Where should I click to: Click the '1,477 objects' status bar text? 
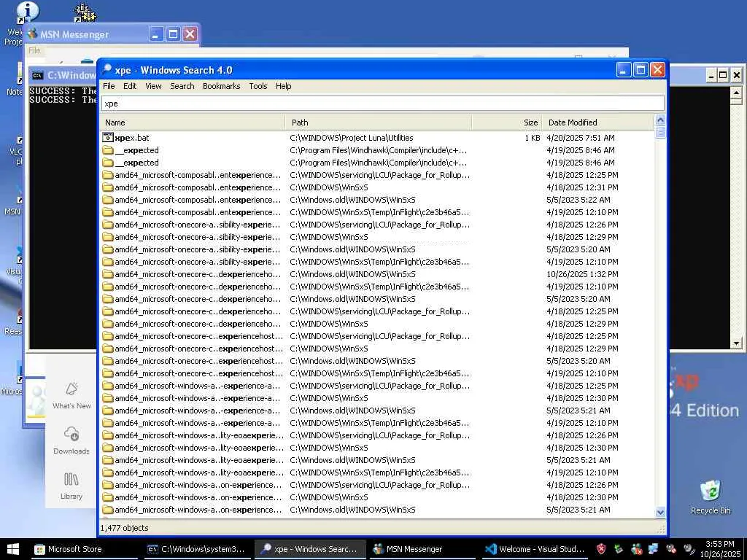pyautogui.click(x=124, y=528)
